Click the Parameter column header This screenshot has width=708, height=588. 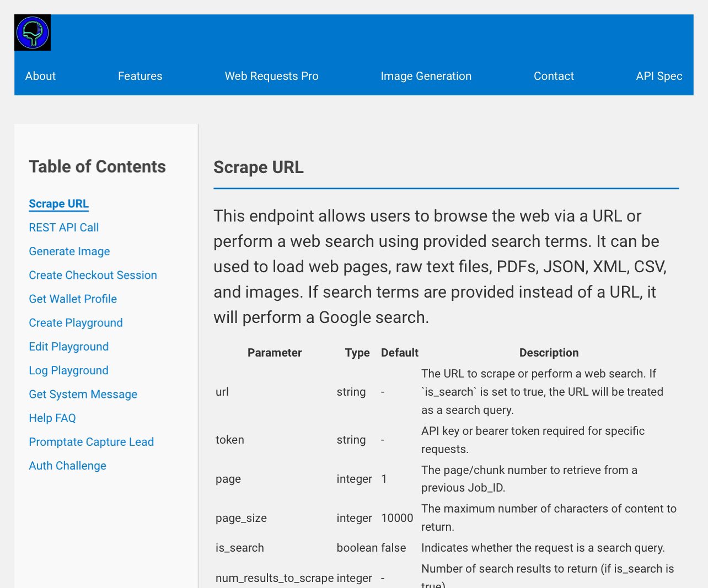click(x=275, y=353)
